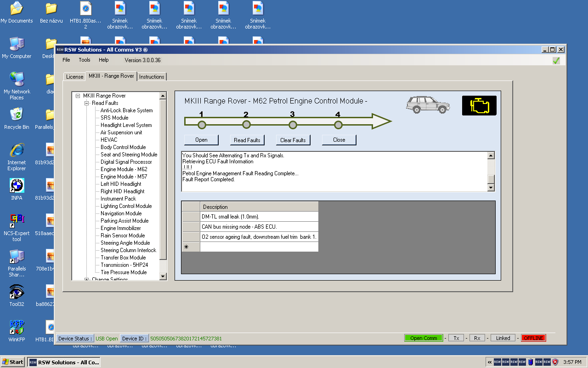Click the Open Comm green status indicator
Image resolution: width=588 pixels, height=368 pixels.
(424, 338)
